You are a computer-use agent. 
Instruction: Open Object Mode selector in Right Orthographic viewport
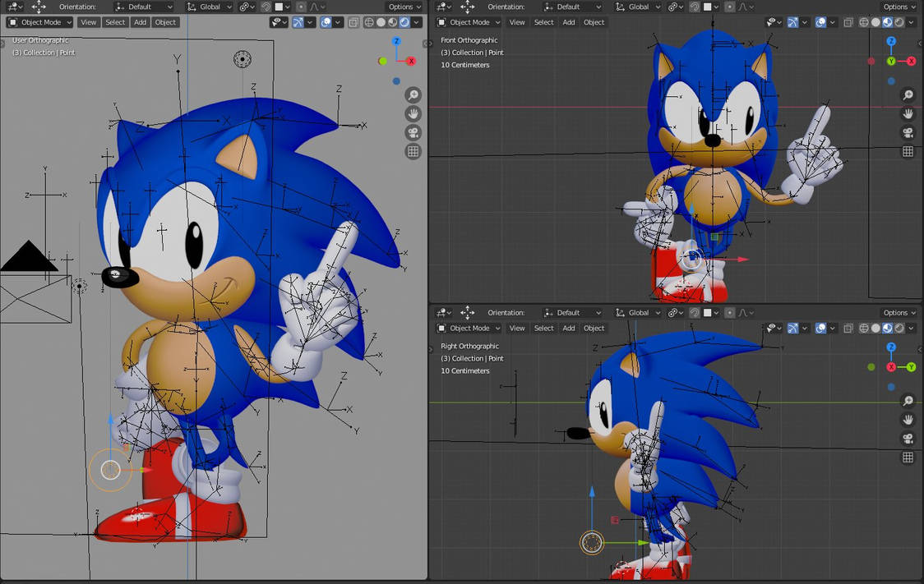click(x=469, y=328)
